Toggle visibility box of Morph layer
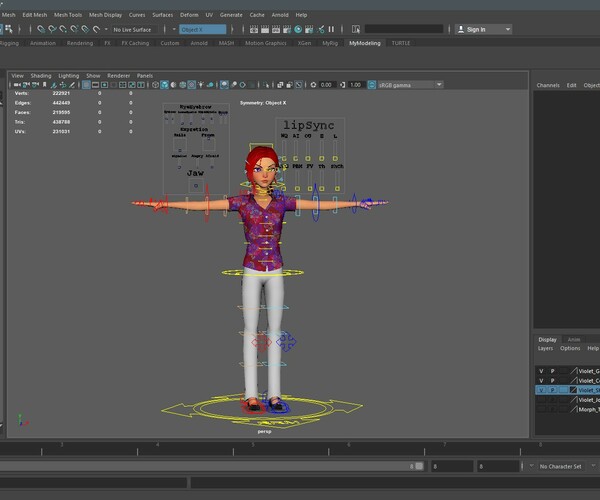 point(541,409)
